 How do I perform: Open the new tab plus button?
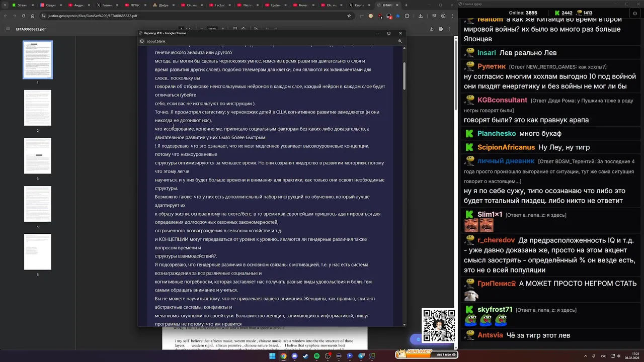(406, 5)
